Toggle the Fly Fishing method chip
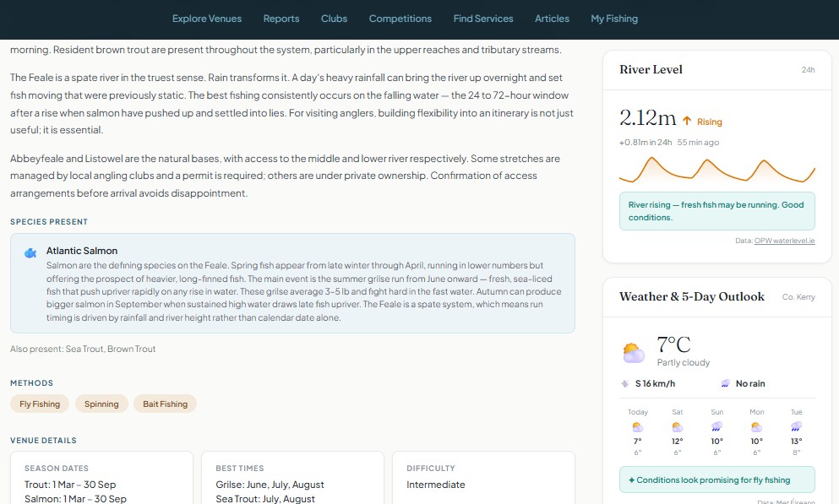Screen dimensions: 839x504 pos(39,404)
